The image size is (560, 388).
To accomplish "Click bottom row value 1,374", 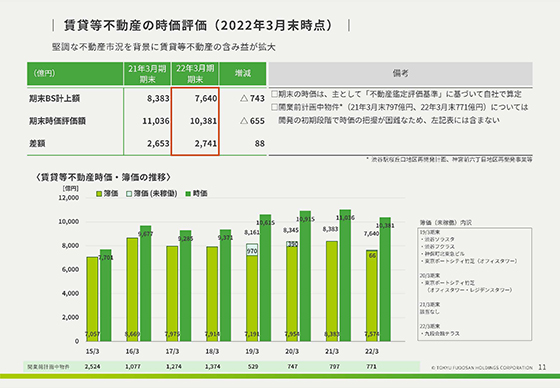I will (x=213, y=367).
